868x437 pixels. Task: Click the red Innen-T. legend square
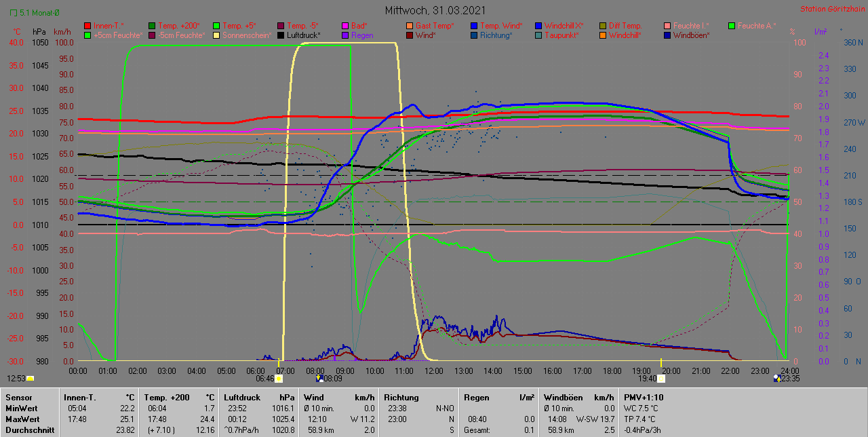[87, 26]
